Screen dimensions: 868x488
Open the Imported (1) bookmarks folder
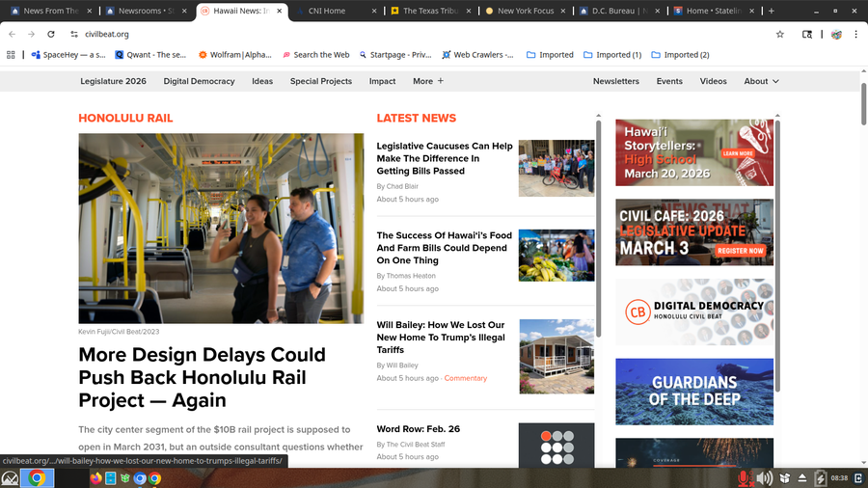click(611, 55)
